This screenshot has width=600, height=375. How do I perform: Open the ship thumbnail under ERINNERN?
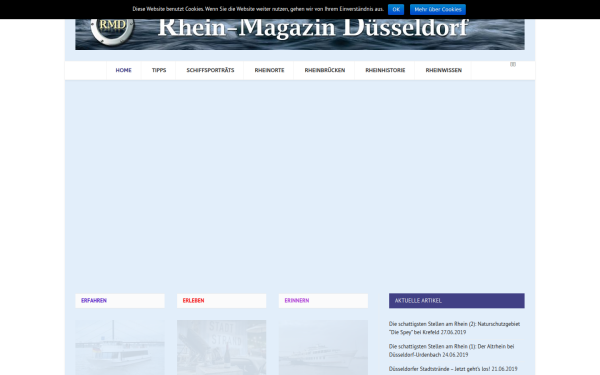pos(323,347)
